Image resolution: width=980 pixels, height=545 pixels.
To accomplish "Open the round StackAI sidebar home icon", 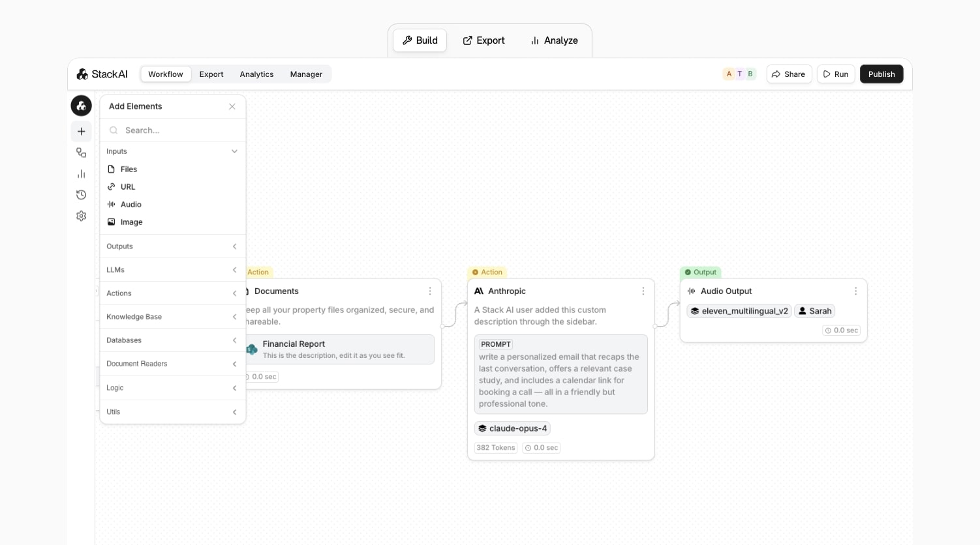I will (x=81, y=106).
